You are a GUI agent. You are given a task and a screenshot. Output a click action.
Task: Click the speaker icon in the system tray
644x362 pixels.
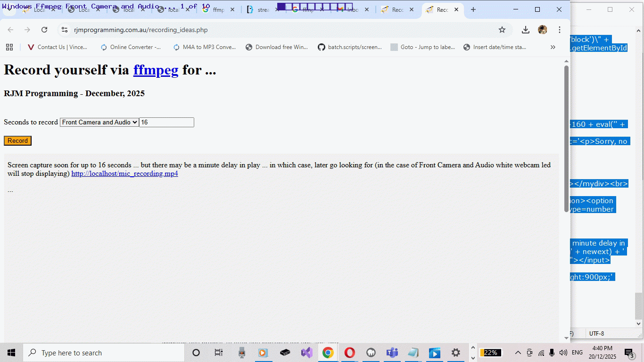pos(563,352)
